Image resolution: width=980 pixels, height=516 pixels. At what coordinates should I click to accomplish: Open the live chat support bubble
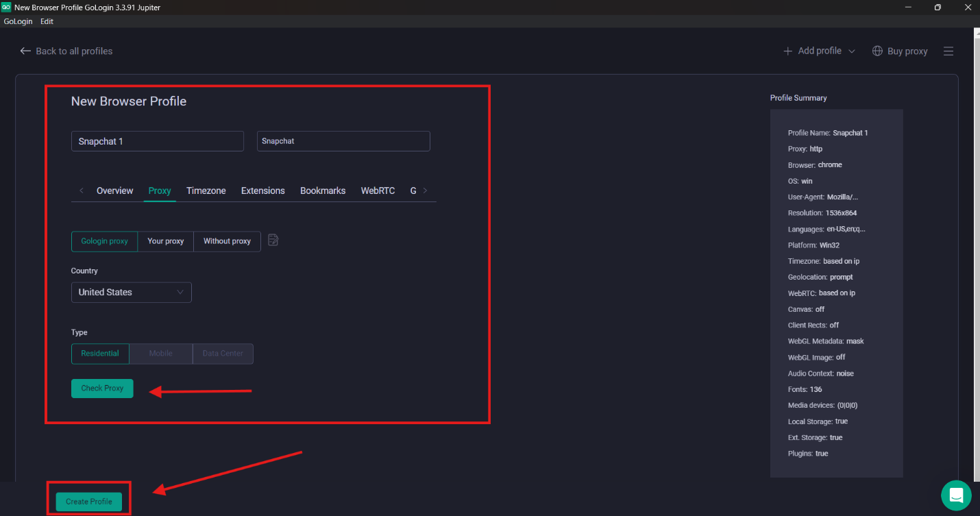click(x=956, y=495)
